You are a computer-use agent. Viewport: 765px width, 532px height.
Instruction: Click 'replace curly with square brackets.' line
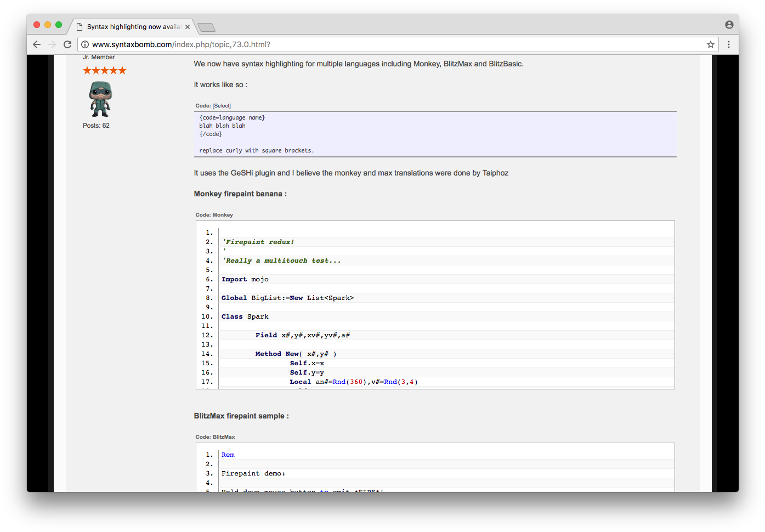(x=257, y=151)
